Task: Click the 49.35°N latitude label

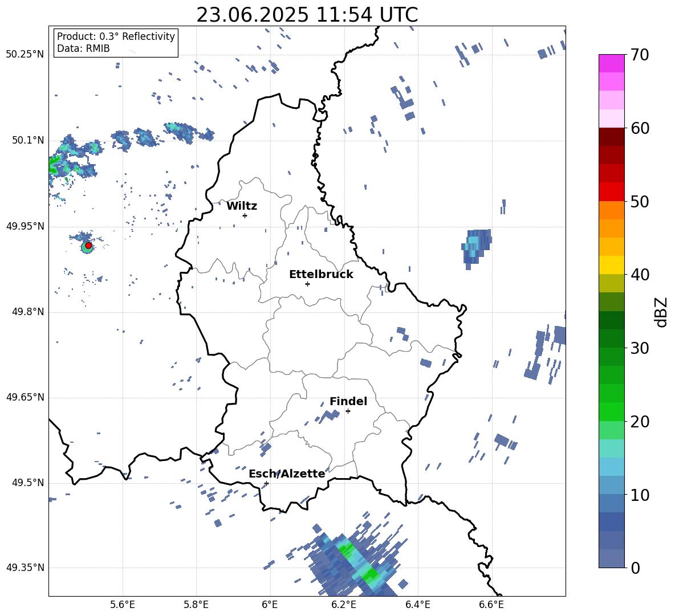Action: [25, 568]
